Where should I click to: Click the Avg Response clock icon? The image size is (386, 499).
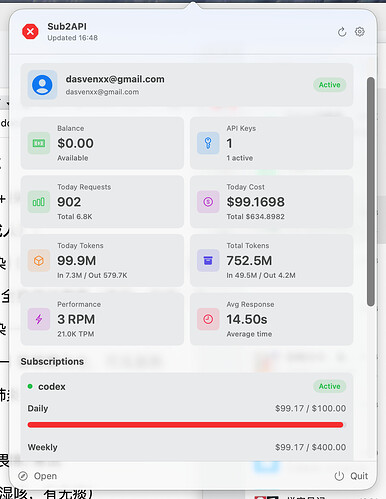coord(208,319)
